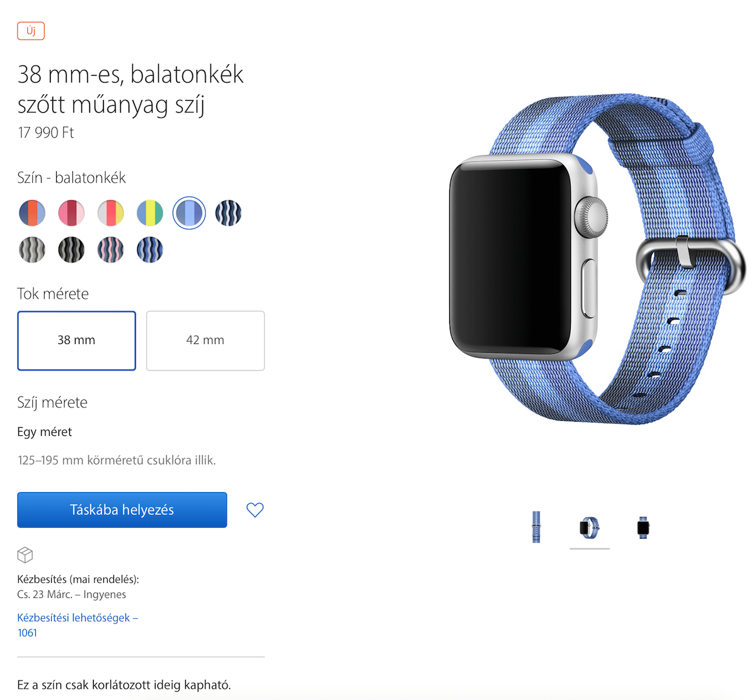Screen dimensions: 756x700
Task: Select the orange and blue stripe swatch
Action: (32, 213)
